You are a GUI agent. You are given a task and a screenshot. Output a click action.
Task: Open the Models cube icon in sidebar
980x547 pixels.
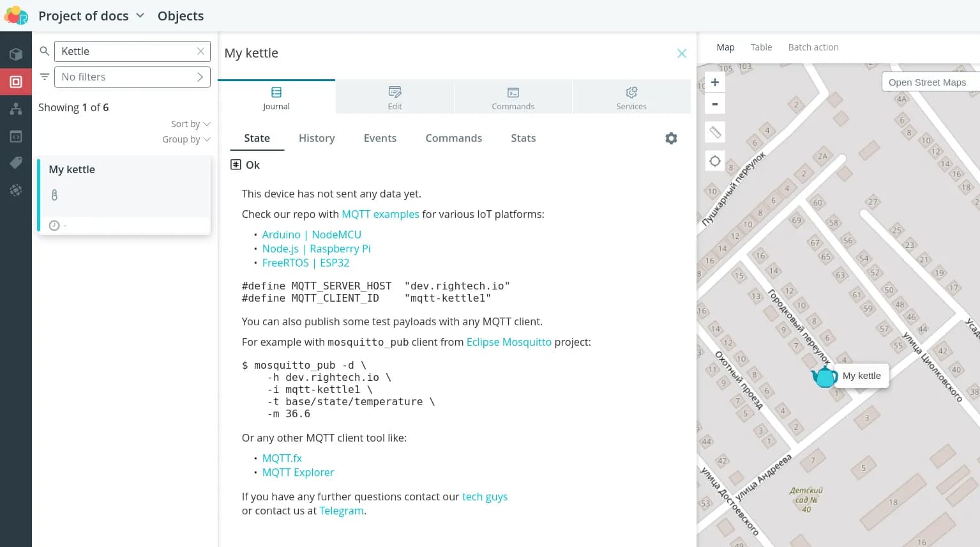[x=16, y=54]
